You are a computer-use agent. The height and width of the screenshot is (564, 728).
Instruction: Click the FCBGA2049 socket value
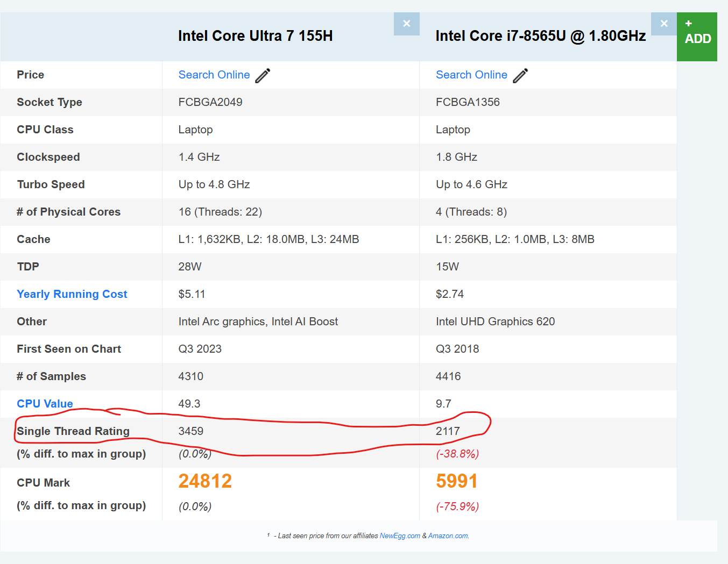210,102
